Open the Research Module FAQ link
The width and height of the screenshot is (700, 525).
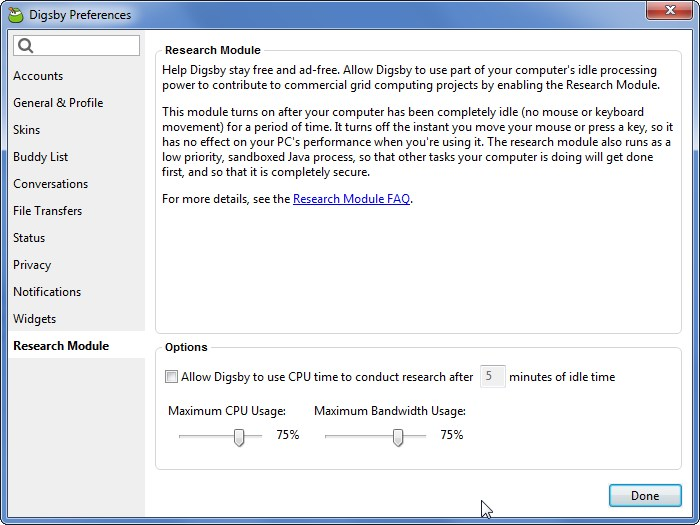(351, 199)
